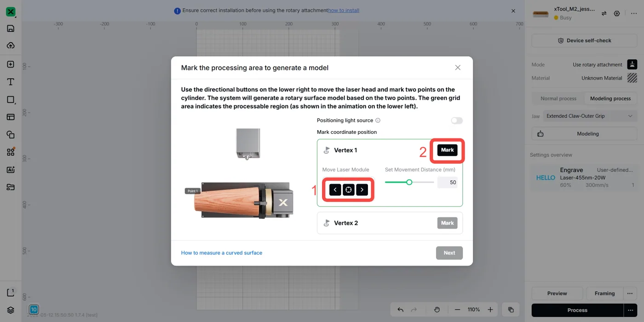Open the AI tool in left sidebar
Viewport: 644px width, 322px height.
click(x=11, y=169)
